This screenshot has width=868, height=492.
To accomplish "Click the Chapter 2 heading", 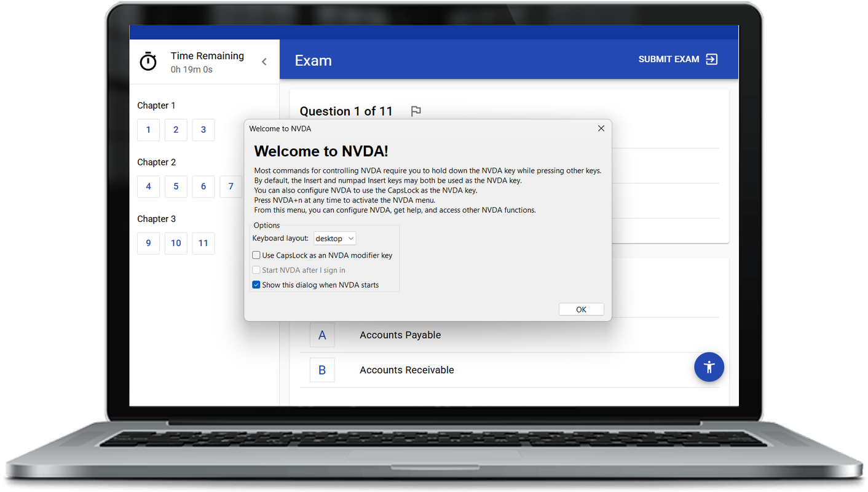I will tap(156, 162).
